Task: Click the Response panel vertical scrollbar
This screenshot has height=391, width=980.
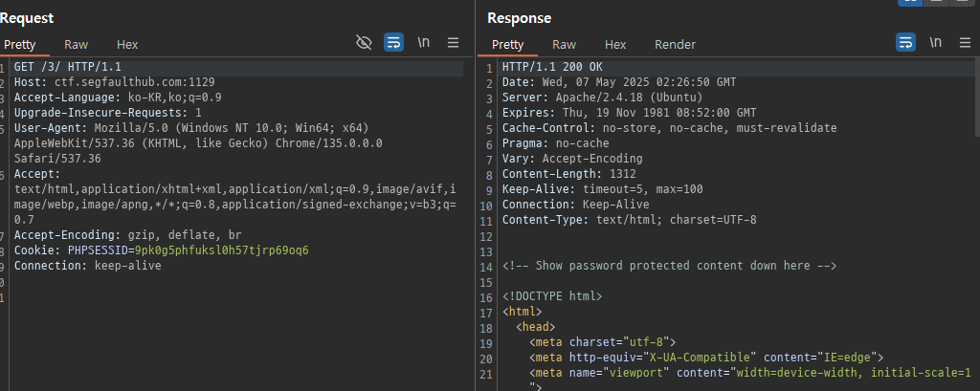Action: 976,98
